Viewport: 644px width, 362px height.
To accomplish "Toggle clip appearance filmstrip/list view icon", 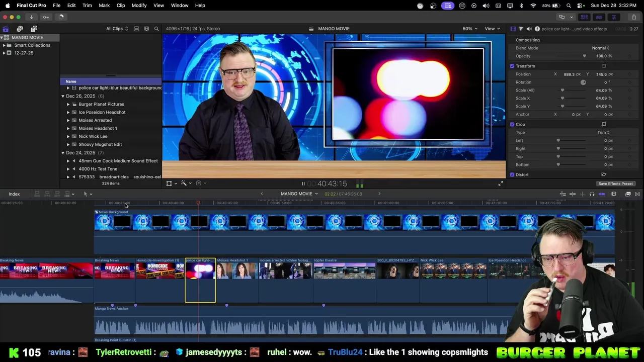I will (x=136, y=29).
